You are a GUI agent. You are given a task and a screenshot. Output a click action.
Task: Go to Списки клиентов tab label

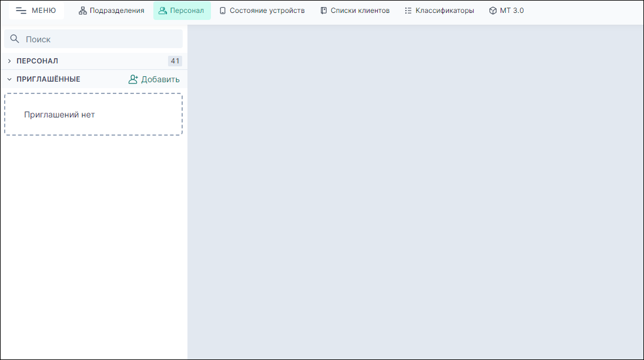click(360, 11)
